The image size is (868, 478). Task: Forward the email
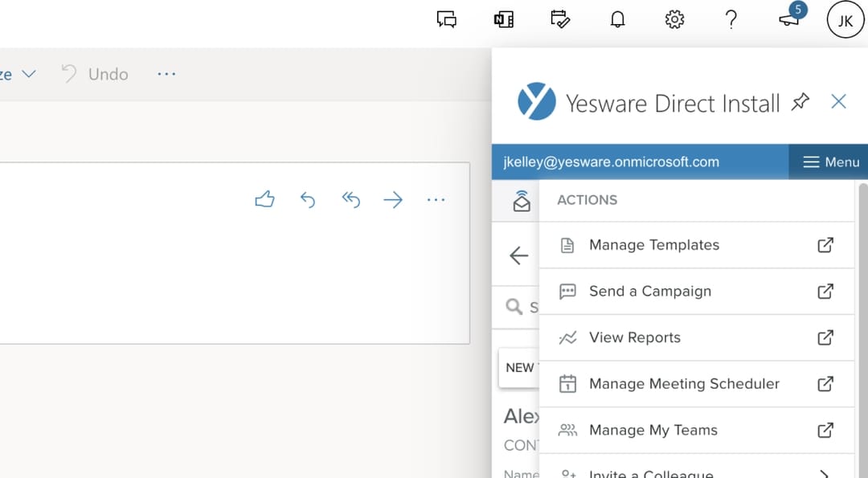point(393,199)
